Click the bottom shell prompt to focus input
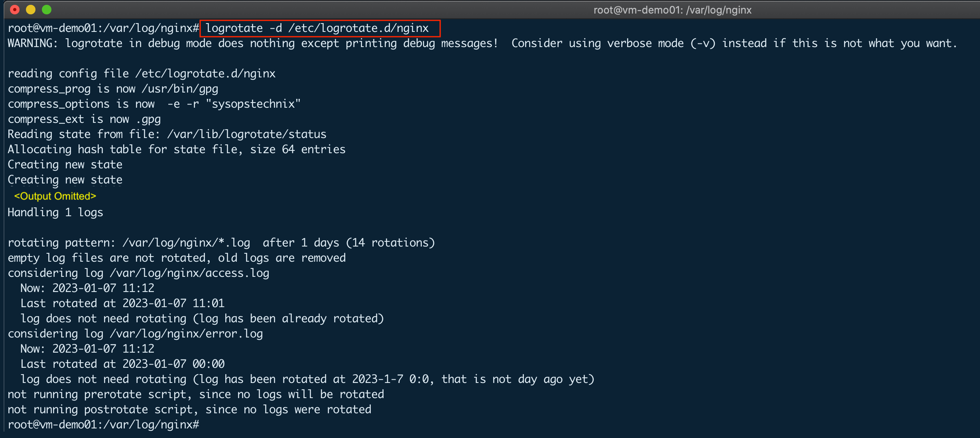Image resolution: width=980 pixels, height=438 pixels. point(103,425)
